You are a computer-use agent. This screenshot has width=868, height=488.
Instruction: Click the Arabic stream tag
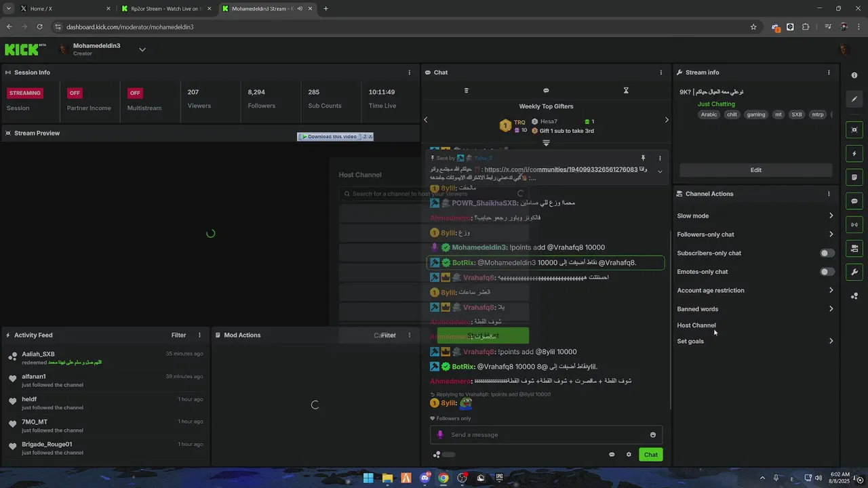[x=709, y=115]
